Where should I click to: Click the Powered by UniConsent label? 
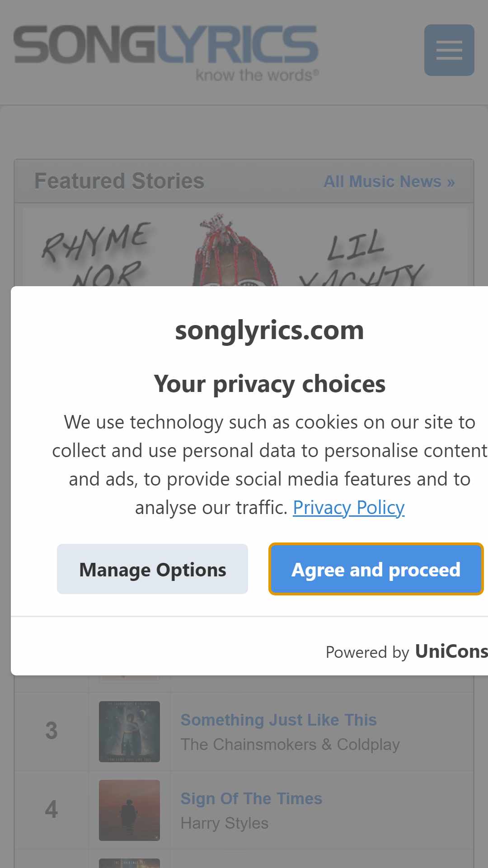[407, 651]
